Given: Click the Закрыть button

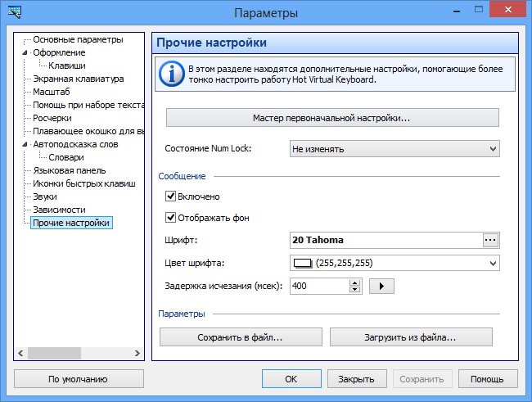Looking at the screenshot, I should [357, 379].
